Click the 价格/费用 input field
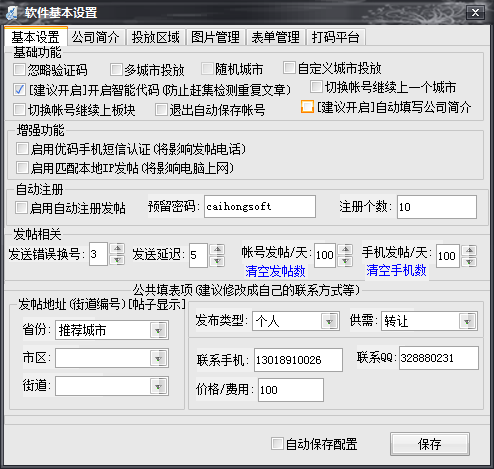Viewport: 494px width, 469px height. tap(291, 390)
